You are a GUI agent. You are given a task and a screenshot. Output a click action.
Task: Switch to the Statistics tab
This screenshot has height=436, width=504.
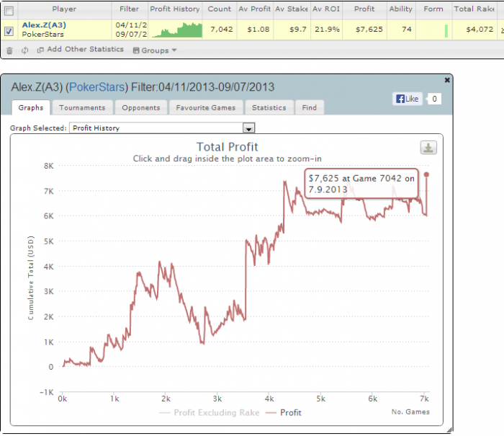coord(269,108)
